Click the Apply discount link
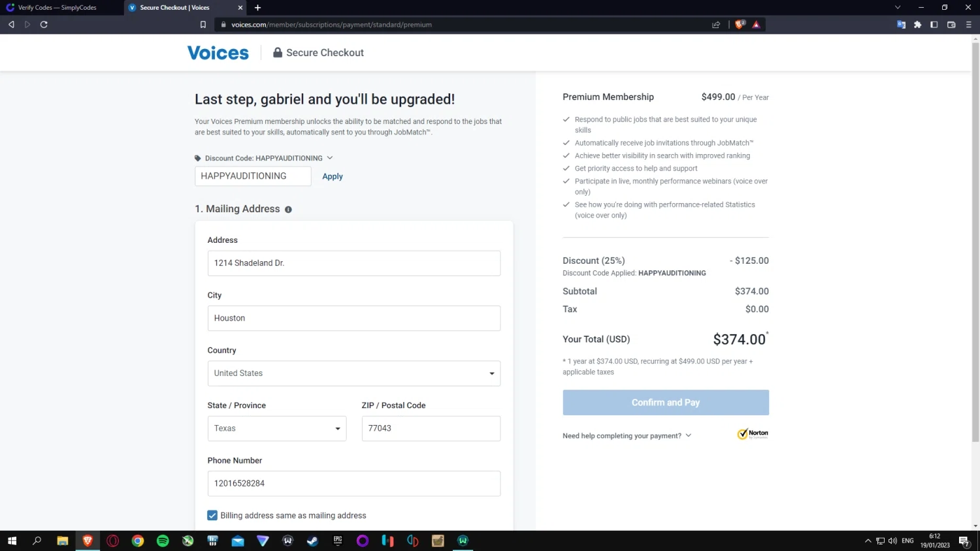 point(333,176)
